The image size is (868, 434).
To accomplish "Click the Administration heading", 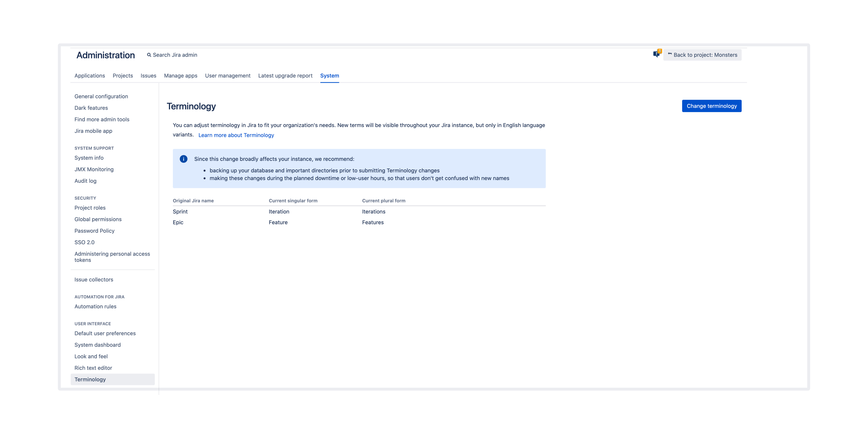I will 105,55.
